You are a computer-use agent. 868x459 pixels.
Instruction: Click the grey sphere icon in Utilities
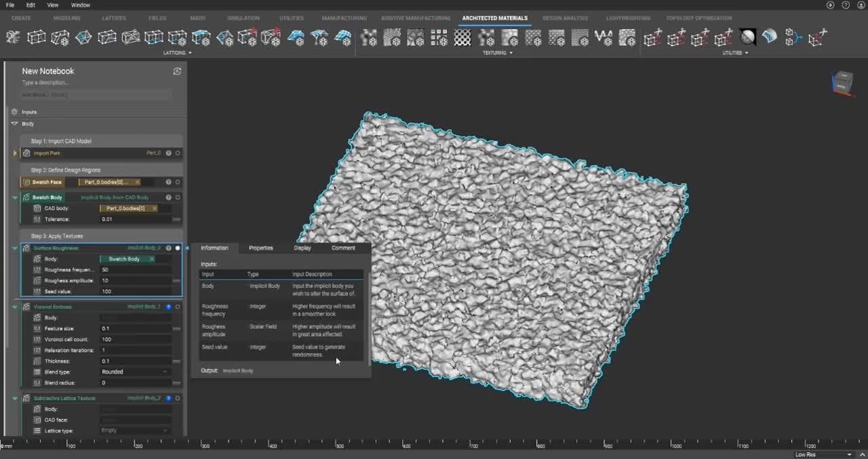coord(747,37)
